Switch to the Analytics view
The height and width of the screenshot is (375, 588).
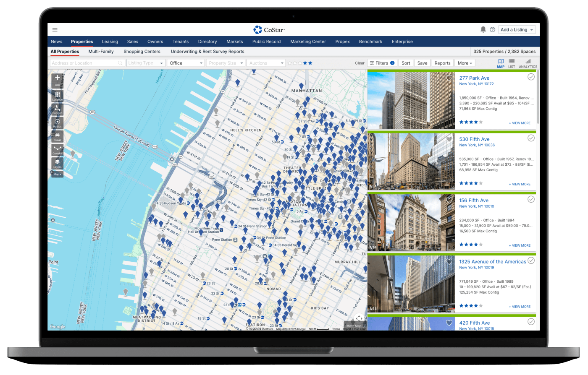point(528,63)
